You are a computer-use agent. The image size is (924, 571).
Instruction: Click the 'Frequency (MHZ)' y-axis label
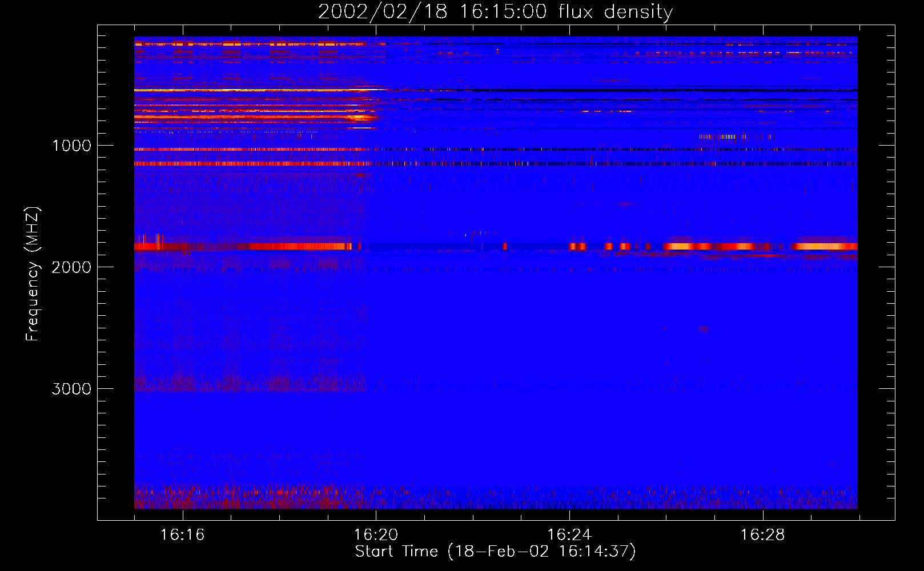point(33,274)
